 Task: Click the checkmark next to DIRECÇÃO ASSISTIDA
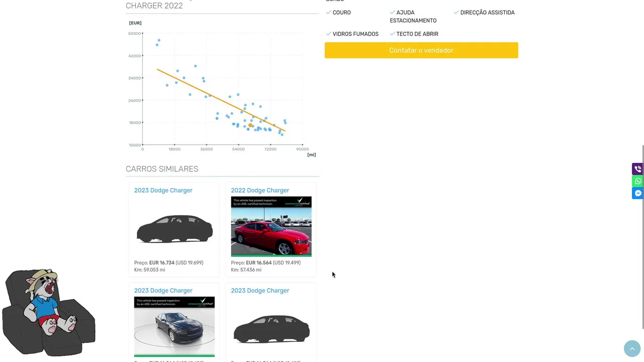(x=456, y=12)
